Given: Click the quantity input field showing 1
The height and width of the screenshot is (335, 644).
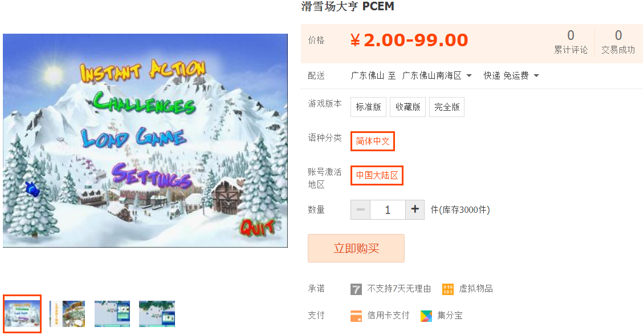Looking at the screenshot, I should pyautogui.click(x=388, y=209).
